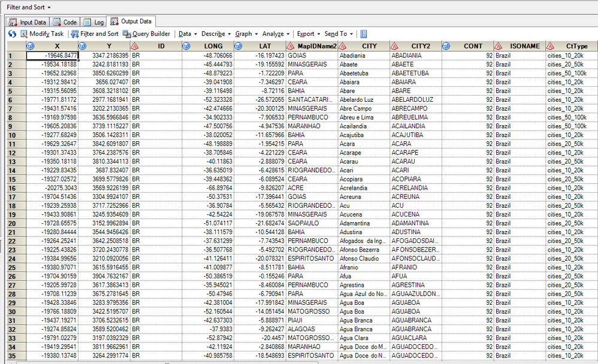Click the LAT cell -16.197423
Viewport: 598px width, 364px height.
click(x=259, y=56)
